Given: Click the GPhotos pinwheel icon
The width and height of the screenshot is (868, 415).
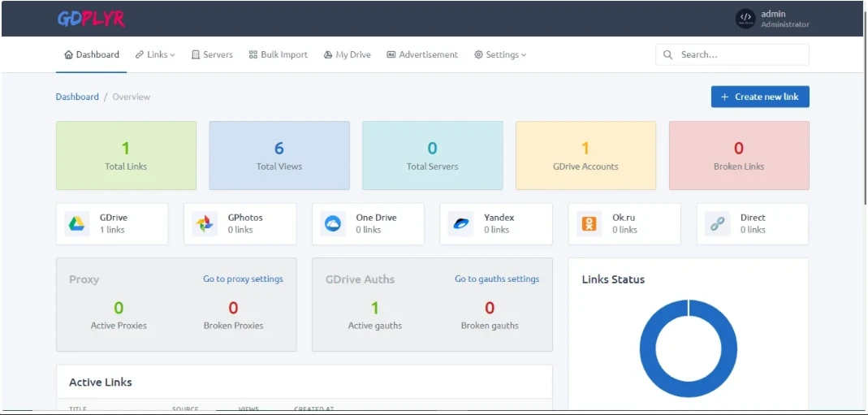Looking at the screenshot, I should tap(205, 224).
